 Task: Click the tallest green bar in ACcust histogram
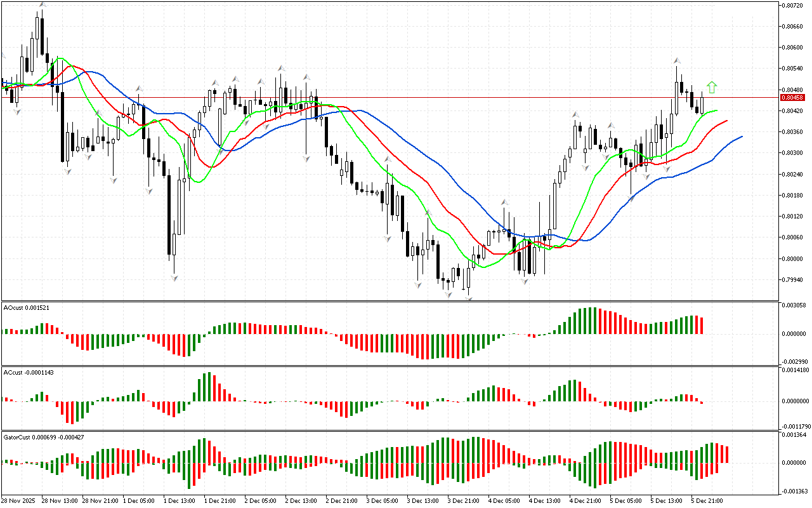[209, 386]
